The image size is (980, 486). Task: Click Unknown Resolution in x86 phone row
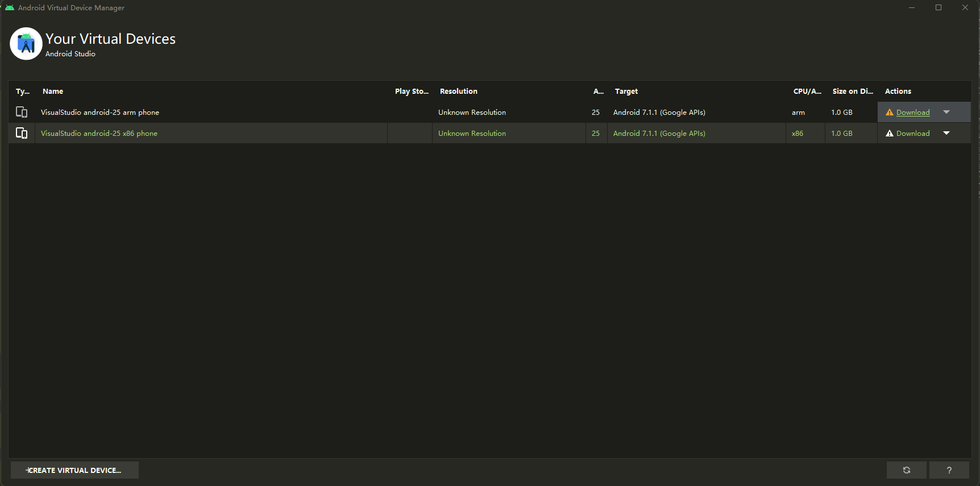pyautogui.click(x=472, y=134)
